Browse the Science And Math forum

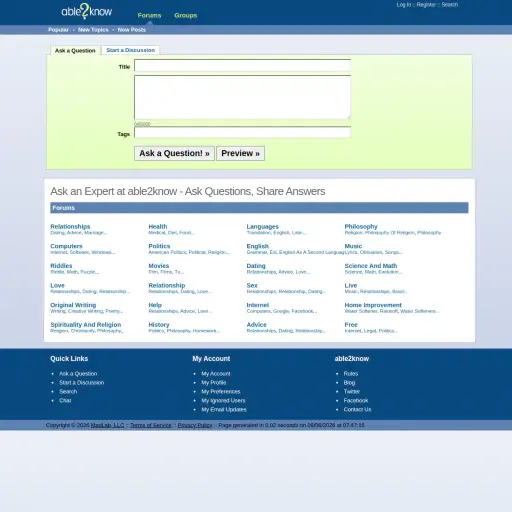pyautogui.click(x=371, y=266)
